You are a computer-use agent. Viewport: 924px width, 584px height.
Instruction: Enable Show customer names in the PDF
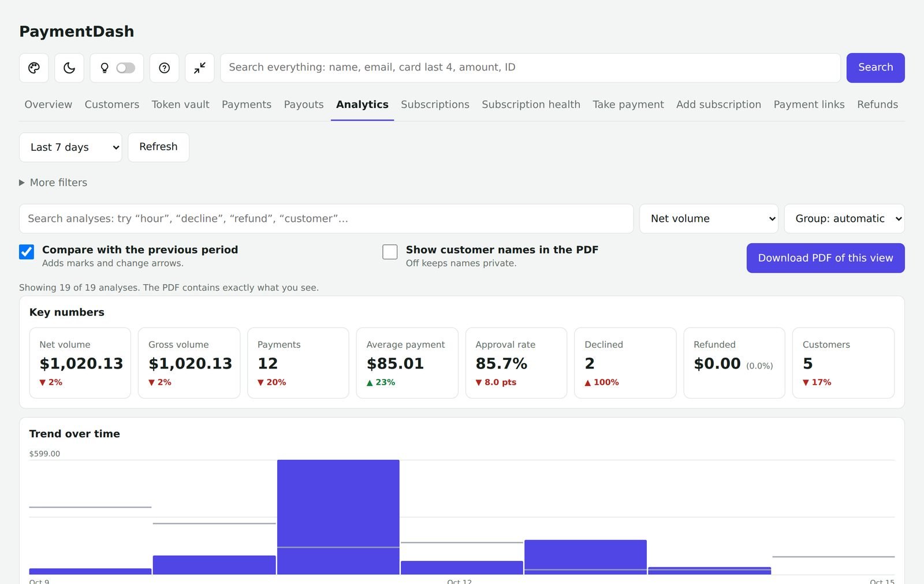click(390, 252)
